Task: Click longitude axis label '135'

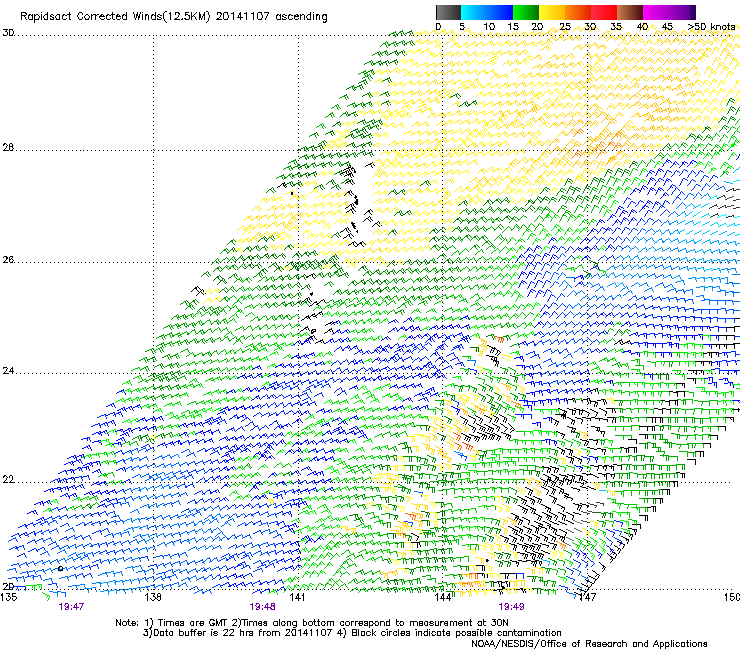Action: [x=9, y=597]
